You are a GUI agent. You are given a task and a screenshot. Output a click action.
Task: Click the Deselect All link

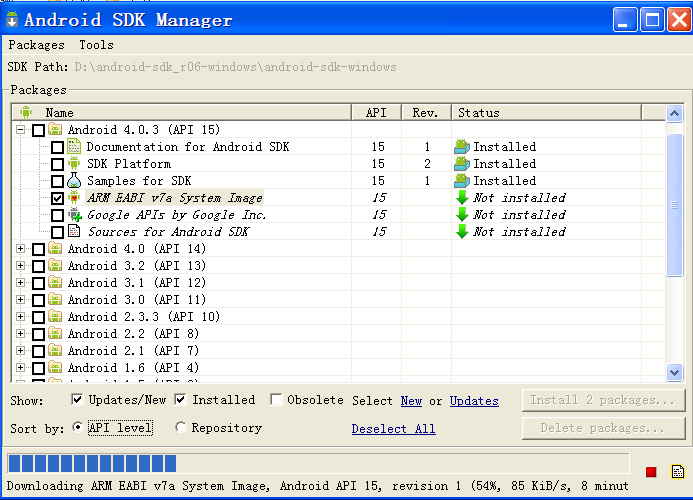[x=393, y=429]
